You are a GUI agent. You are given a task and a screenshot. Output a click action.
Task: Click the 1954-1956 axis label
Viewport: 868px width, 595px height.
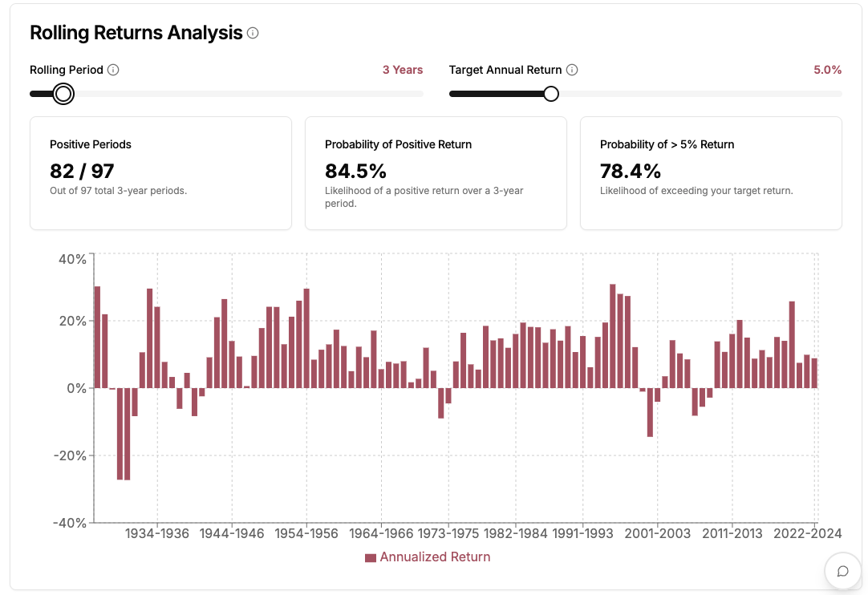(306, 533)
